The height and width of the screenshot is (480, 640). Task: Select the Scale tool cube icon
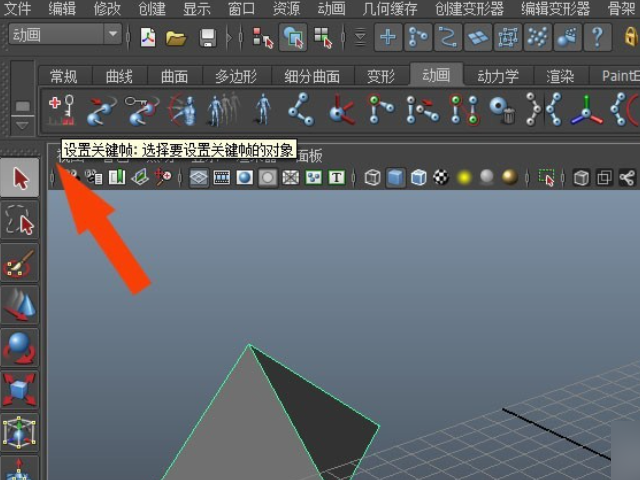20,390
